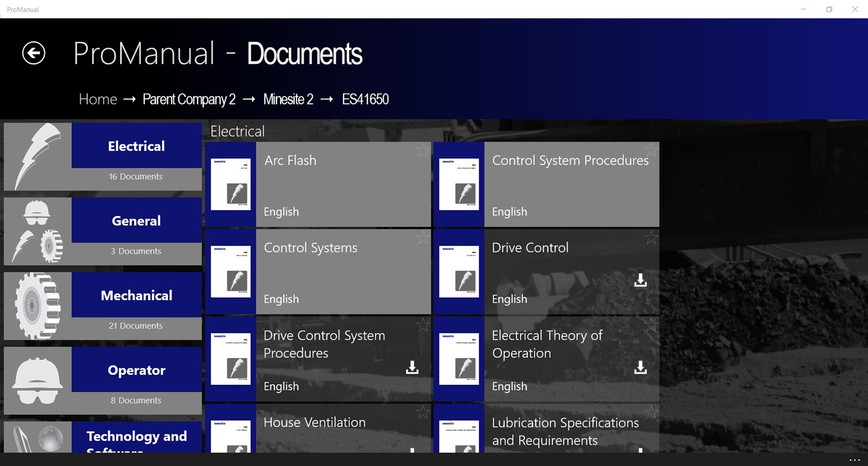The image size is (868, 466).
Task: Star Lubrication Specifications and Requirements
Action: click(651, 413)
